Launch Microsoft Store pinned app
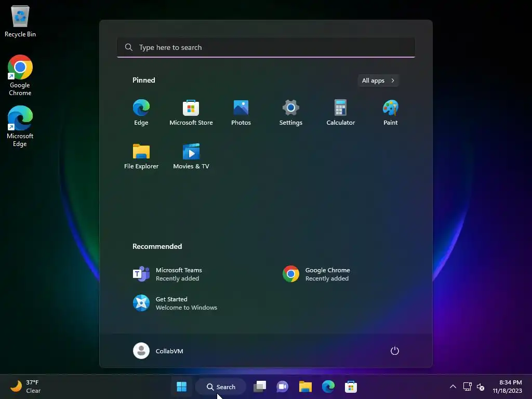532x399 pixels. [191, 113]
